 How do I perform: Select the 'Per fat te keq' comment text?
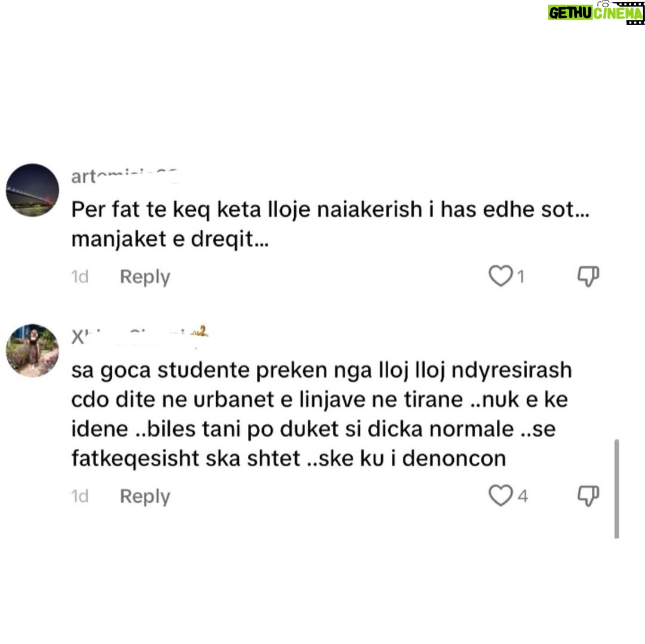click(x=330, y=224)
